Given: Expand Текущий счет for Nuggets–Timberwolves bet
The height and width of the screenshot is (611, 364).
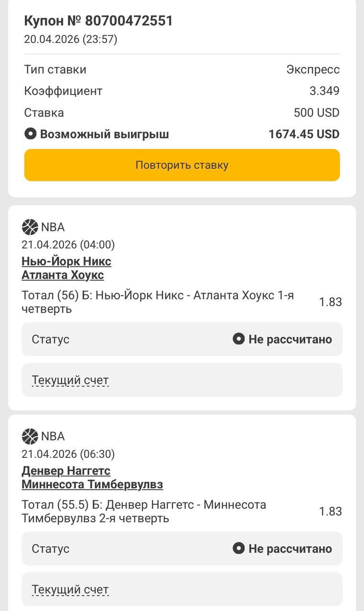Looking at the screenshot, I should (x=70, y=590).
